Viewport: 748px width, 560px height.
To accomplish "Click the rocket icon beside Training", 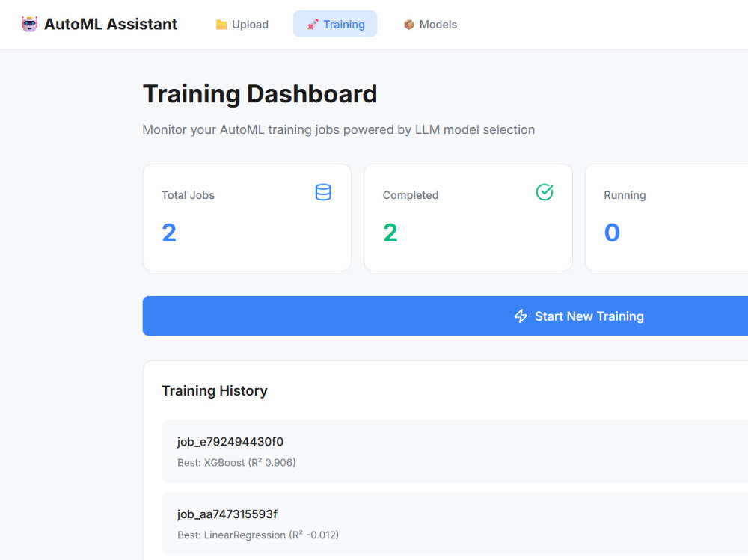I will click(x=313, y=25).
